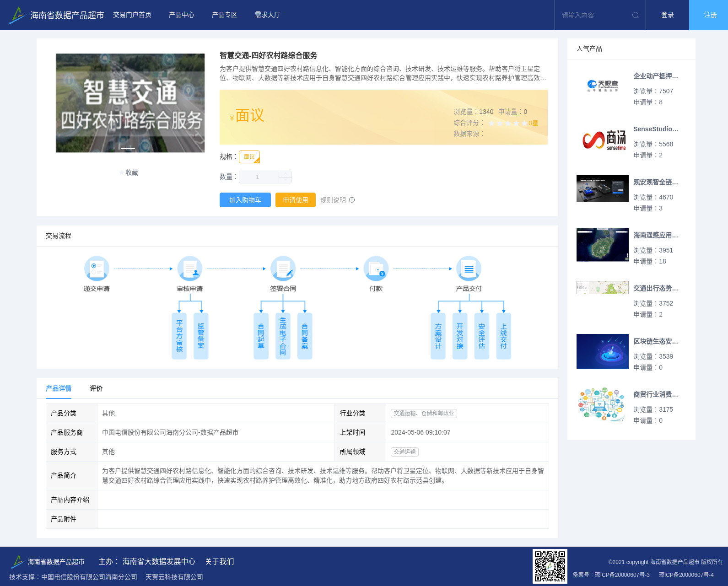This screenshot has height=586, width=728.
Task: Click the 签署合同 process step icon
Action: [x=283, y=269]
